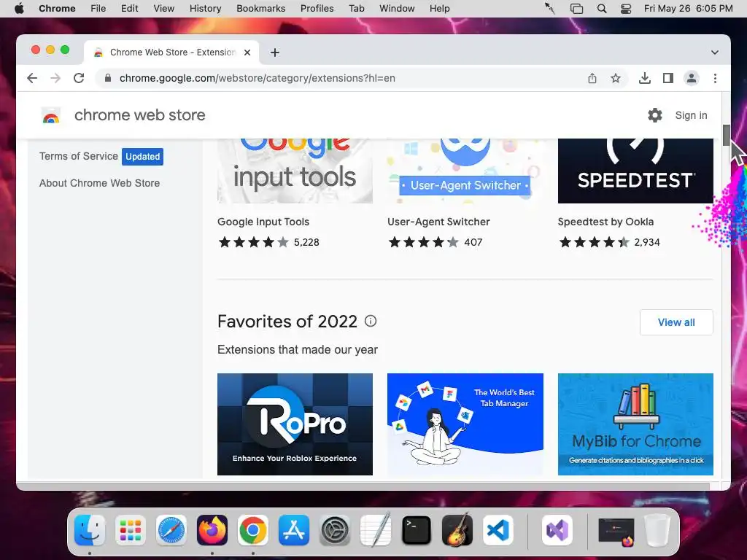Go back using the browser back arrow
The height and width of the screenshot is (560, 747).
click(x=32, y=78)
